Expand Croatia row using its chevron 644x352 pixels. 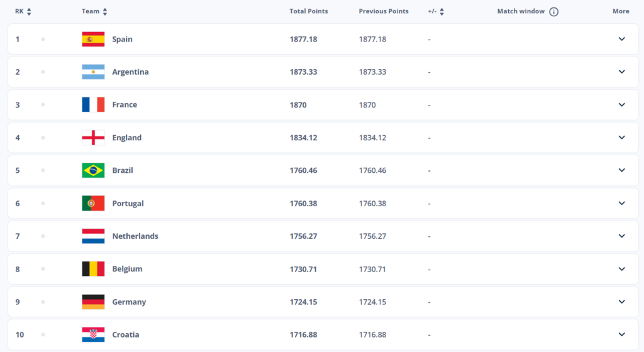pos(621,334)
